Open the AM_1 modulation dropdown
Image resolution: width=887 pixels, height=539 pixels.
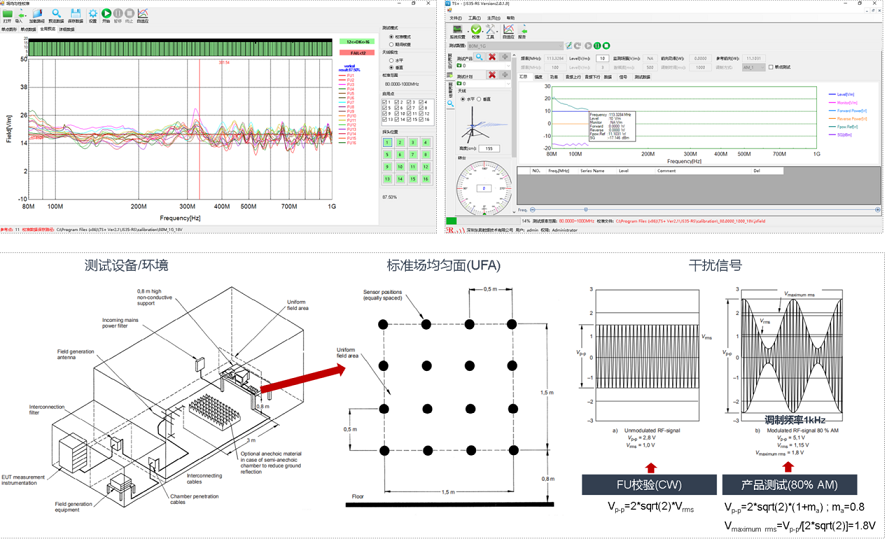tap(753, 67)
